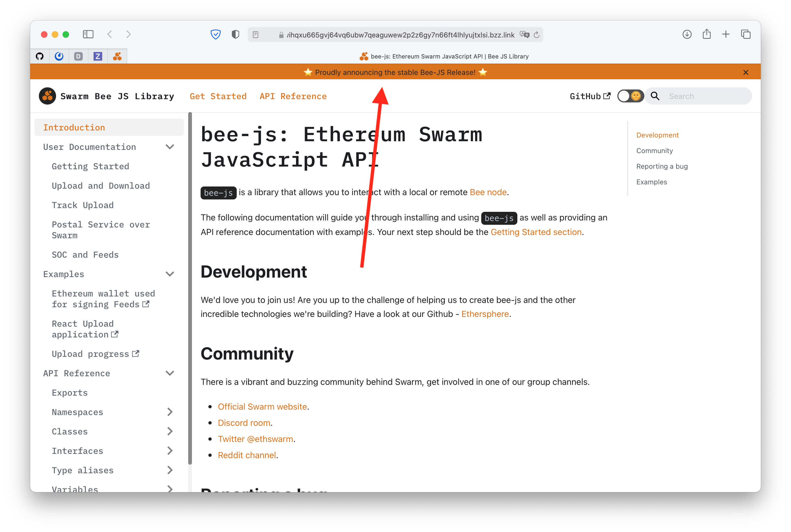The width and height of the screenshot is (791, 532).
Task: Open Reader view from the address bar
Action: pyautogui.click(x=256, y=34)
